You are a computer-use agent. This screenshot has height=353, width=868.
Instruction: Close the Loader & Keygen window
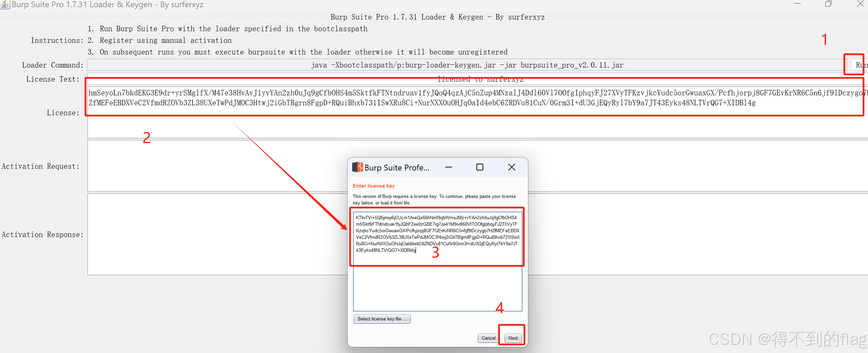(x=860, y=4)
